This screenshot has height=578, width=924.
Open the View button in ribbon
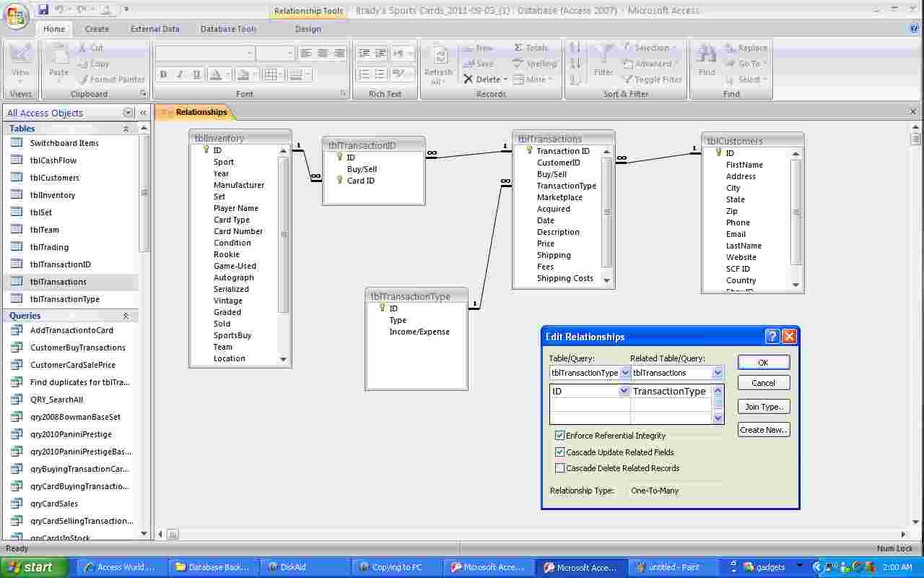coord(21,62)
